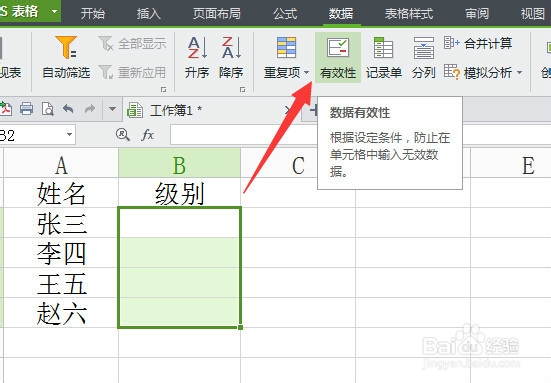Click the cell containing 级别
This screenshot has height=383, width=551.
coord(180,193)
